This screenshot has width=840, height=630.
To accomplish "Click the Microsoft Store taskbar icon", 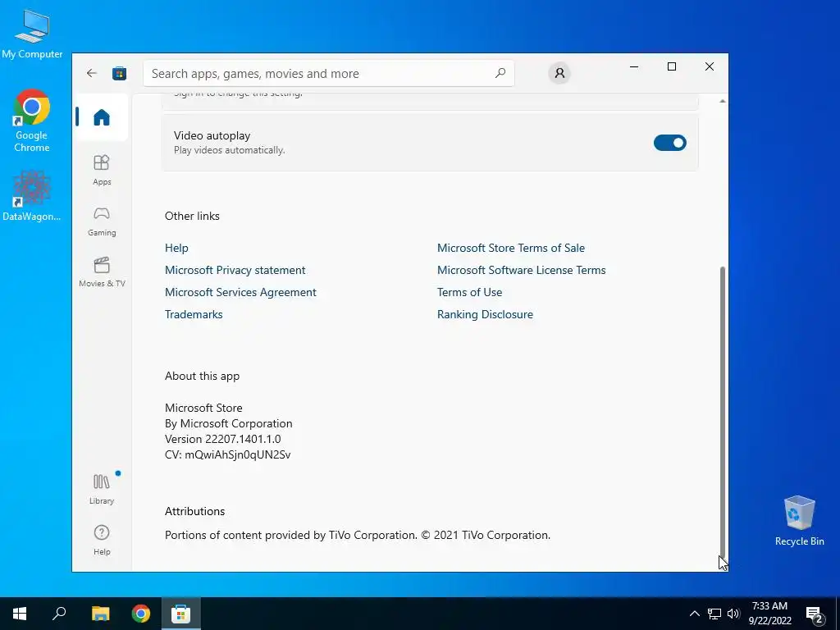I will (x=181, y=614).
